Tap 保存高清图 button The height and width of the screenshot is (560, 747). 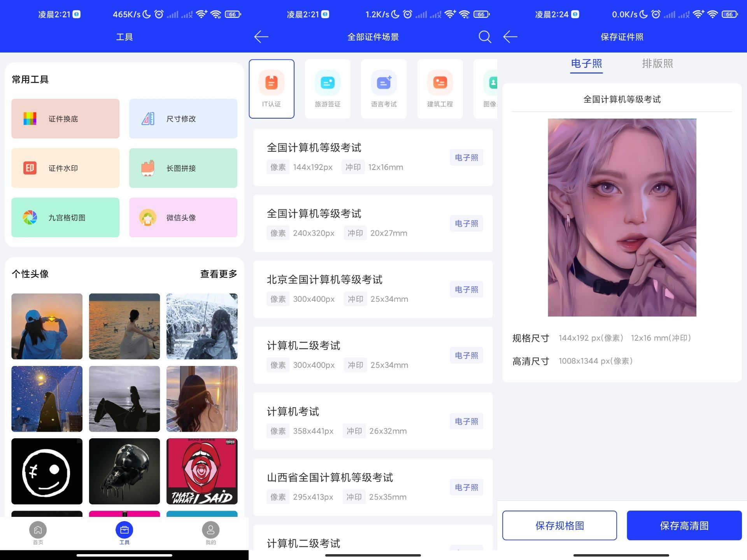point(684,525)
